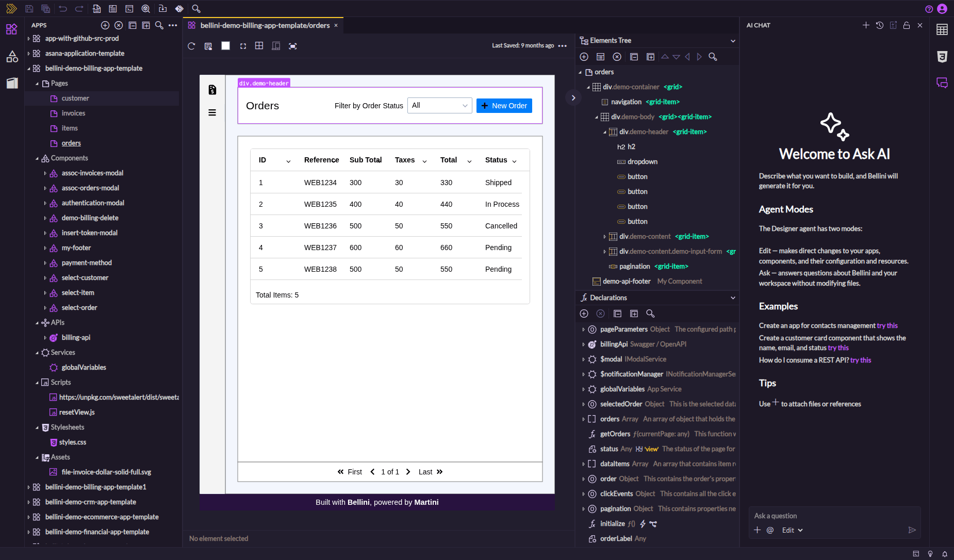Toggle the responsive device preview icon
Viewport: 954px width, 560px height.
[276, 46]
